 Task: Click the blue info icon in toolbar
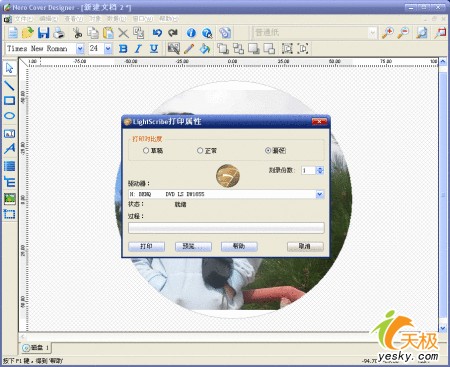coord(191,33)
